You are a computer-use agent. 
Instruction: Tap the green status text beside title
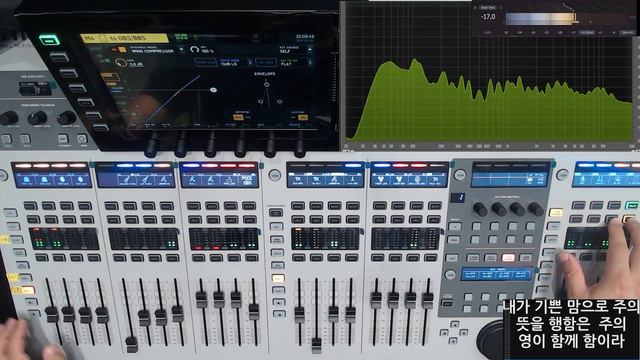coord(180,37)
